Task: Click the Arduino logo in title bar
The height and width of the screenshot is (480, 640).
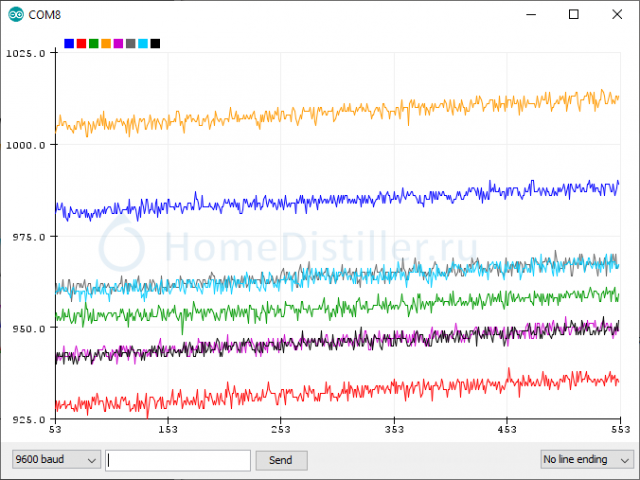Action: pos(16,15)
